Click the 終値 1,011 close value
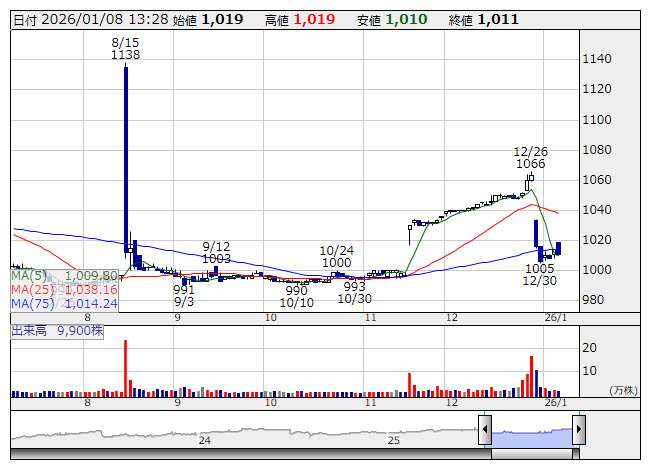The width and height of the screenshot is (653, 470). [484, 20]
